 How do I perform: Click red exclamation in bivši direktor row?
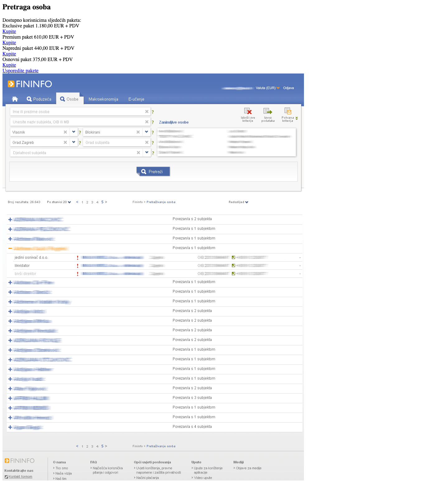click(x=77, y=274)
